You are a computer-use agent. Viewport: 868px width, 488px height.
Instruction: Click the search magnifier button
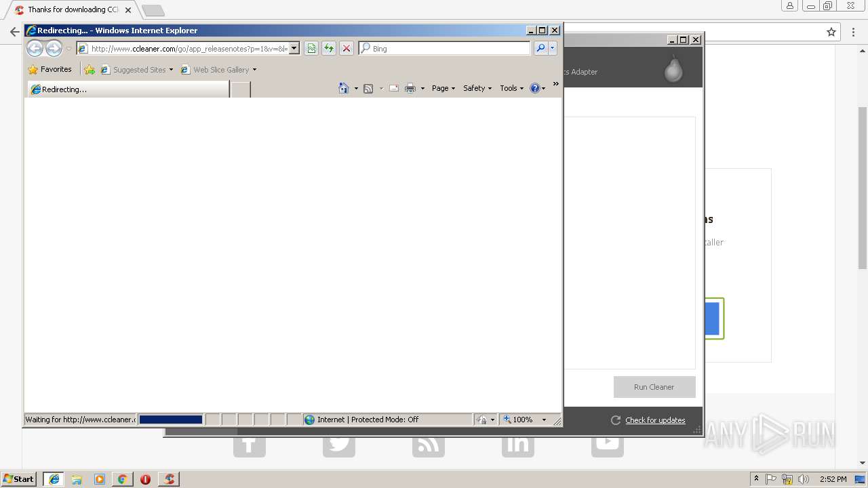[x=540, y=49]
